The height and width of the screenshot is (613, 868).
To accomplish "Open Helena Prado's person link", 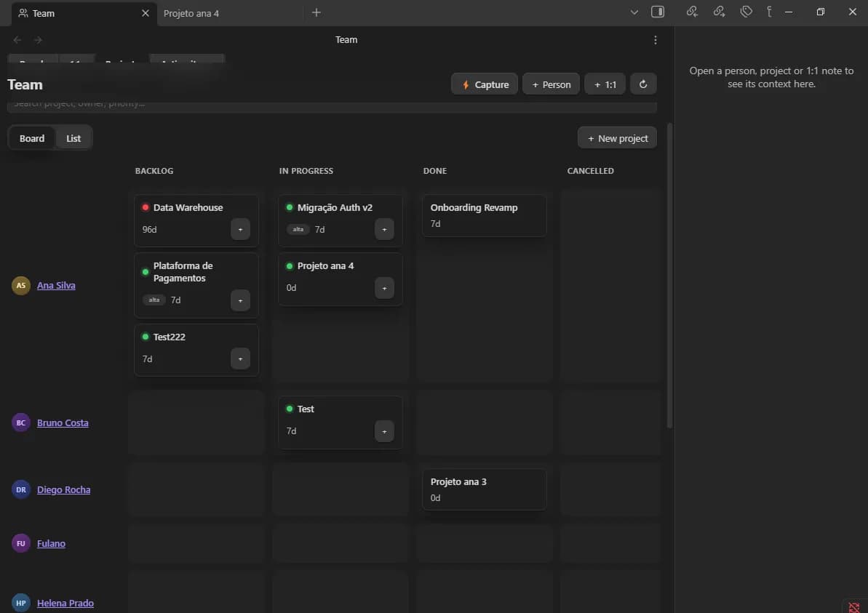I will tap(65, 603).
